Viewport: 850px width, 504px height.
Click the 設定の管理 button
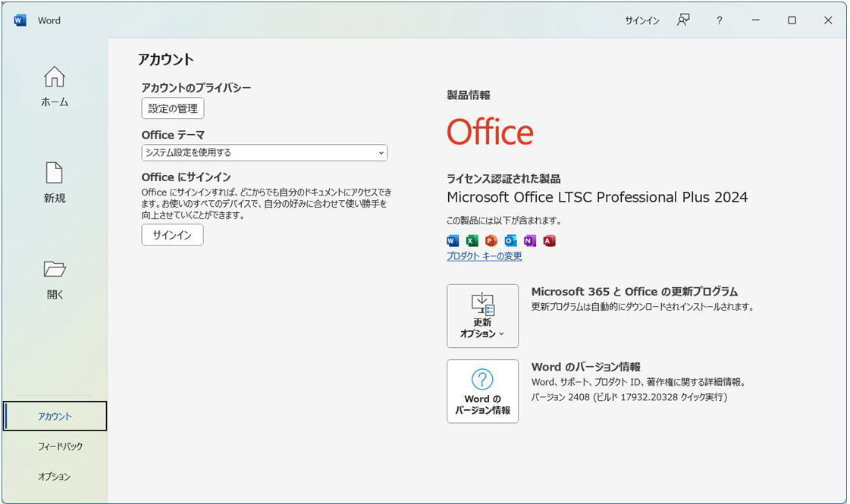pyautogui.click(x=173, y=108)
